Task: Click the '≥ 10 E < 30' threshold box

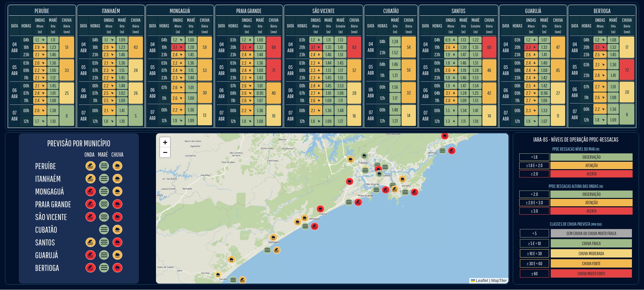Action: [534, 253]
